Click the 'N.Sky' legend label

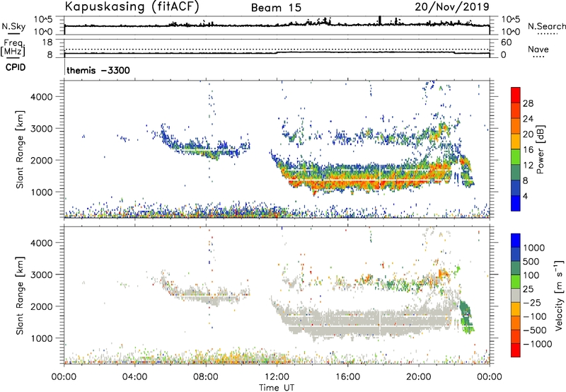(x=13, y=26)
